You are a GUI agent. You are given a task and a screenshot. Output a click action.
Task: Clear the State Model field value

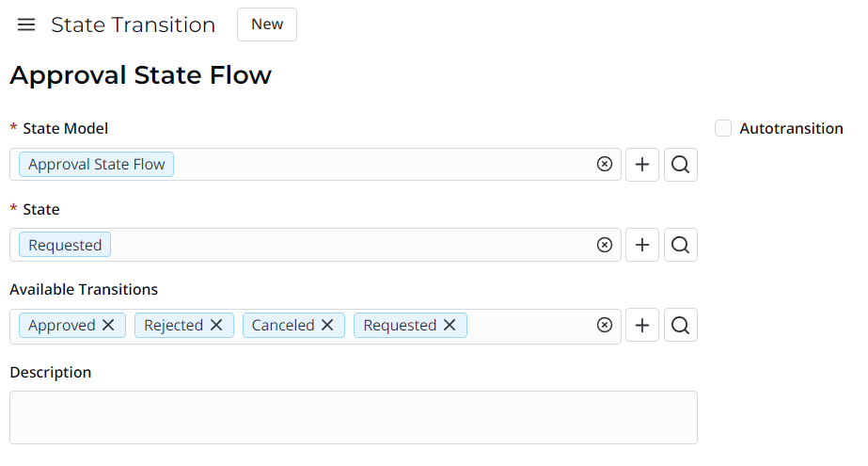605,165
